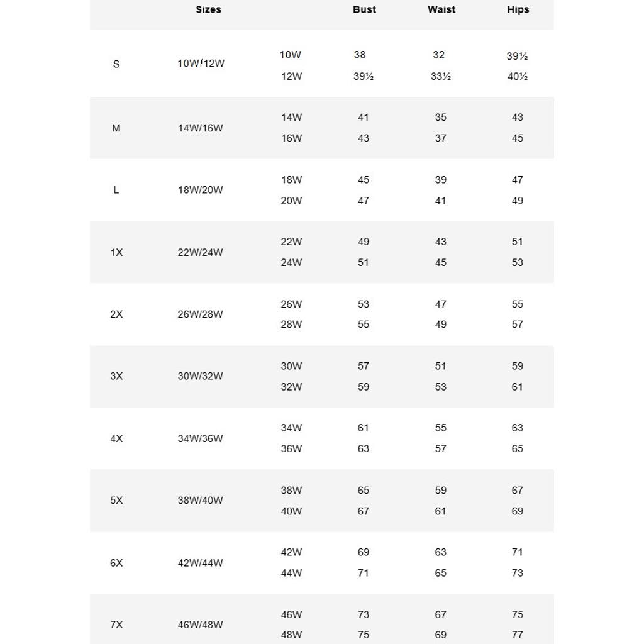644x644 pixels.
Task: Click the 12W individual size cell
Action: tap(291, 76)
